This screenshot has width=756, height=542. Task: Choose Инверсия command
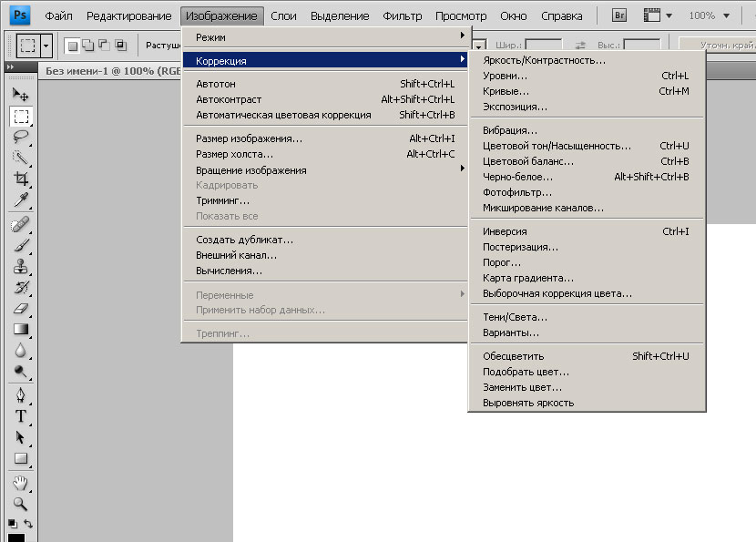(x=587, y=231)
